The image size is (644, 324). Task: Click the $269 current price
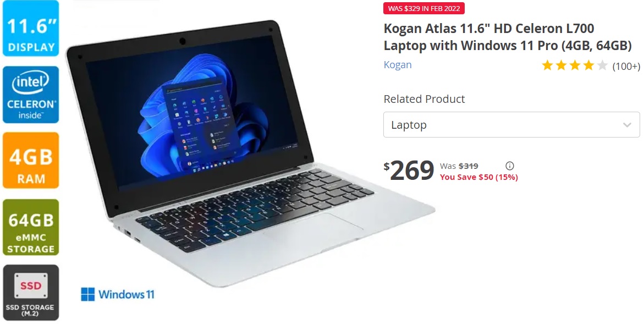click(409, 171)
